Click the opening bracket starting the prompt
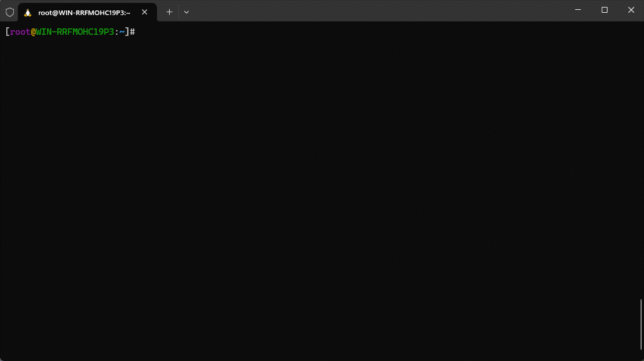This screenshot has height=361, width=644. pyautogui.click(x=7, y=32)
